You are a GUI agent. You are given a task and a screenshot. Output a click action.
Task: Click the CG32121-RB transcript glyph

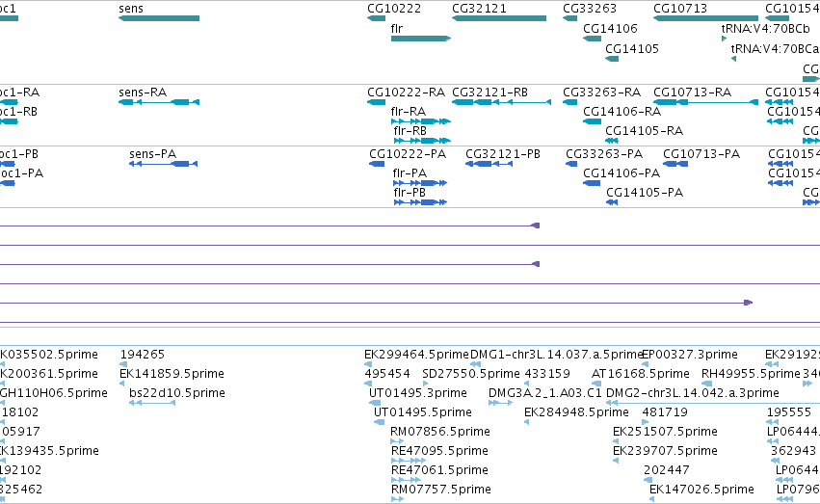click(x=501, y=102)
